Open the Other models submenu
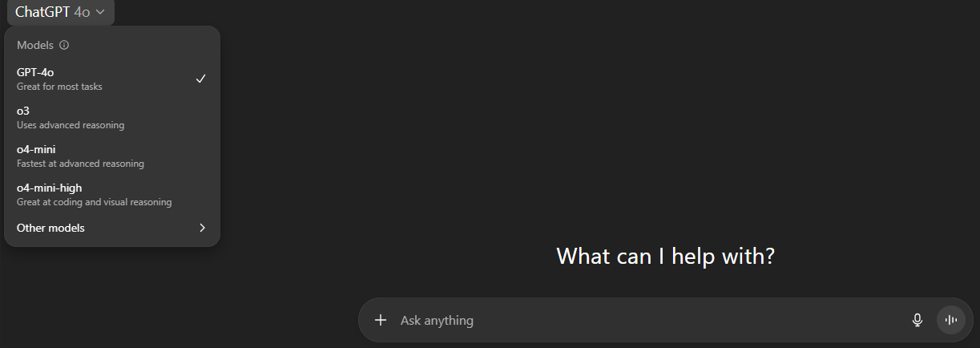Viewport: 980px width, 348px height. click(112, 228)
